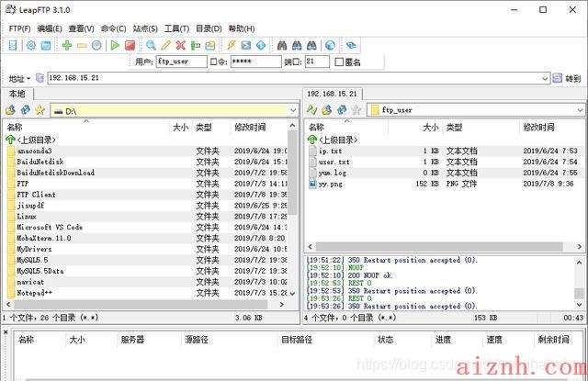This screenshot has width=588, height=381.
Task: Click the 用户 ftp_user input field
Action: click(x=182, y=62)
